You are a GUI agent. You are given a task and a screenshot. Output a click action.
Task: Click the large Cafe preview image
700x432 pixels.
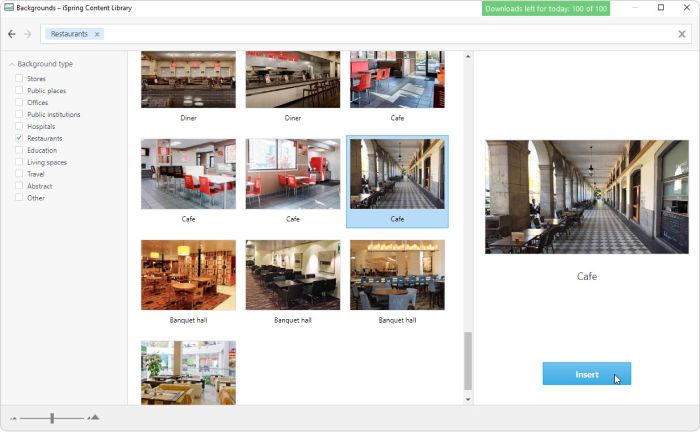point(587,197)
